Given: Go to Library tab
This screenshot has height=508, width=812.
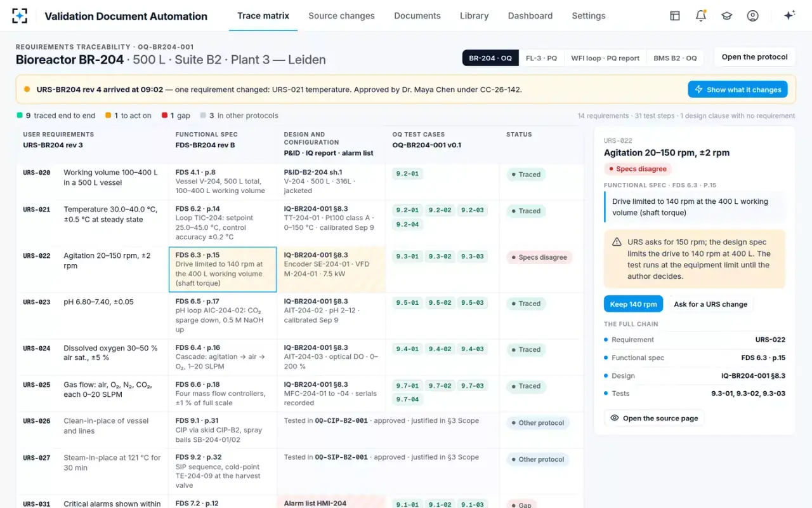Looking at the screenshot, I should (x=474, y=16).
